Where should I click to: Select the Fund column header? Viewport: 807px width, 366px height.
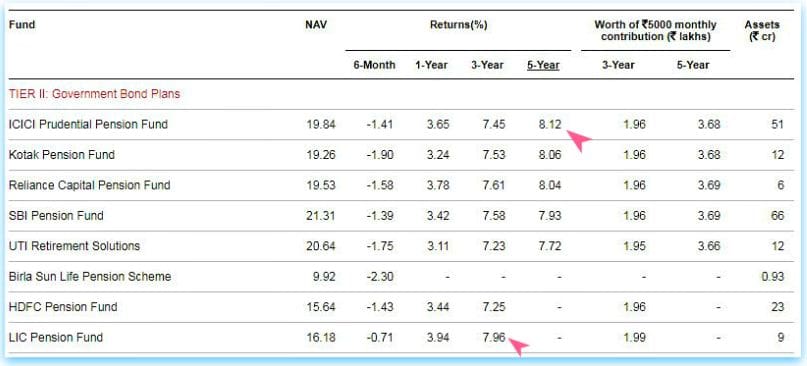[x=22, y=24]
